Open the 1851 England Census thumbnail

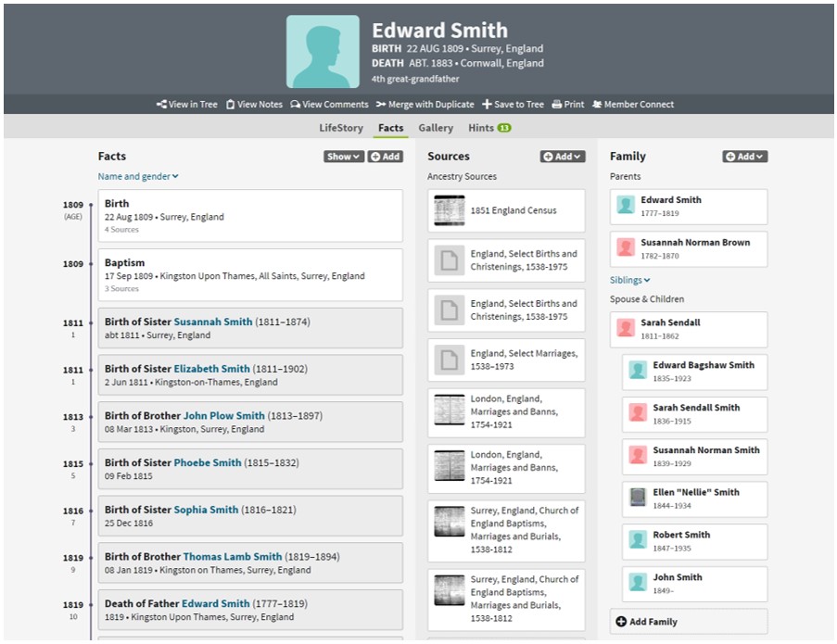tap(450, 210)
